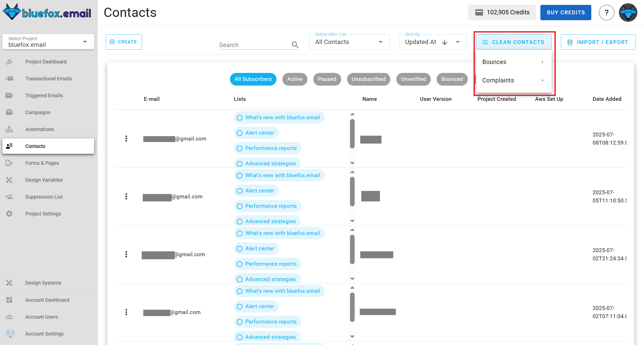Open Project Dashboard chart icon
The height and width of the screenshot is (345, 644).
[x=9, y=62]
